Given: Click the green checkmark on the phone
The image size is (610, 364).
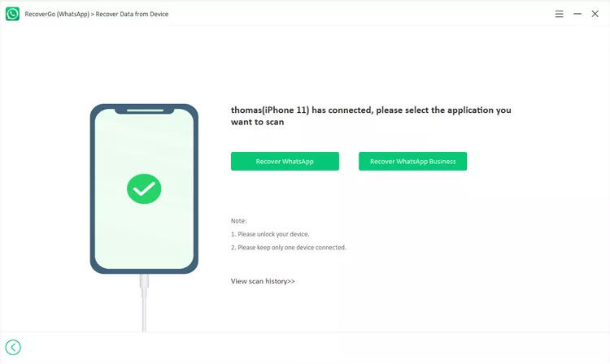Looking at the screenshot, I should pos(144,188).
